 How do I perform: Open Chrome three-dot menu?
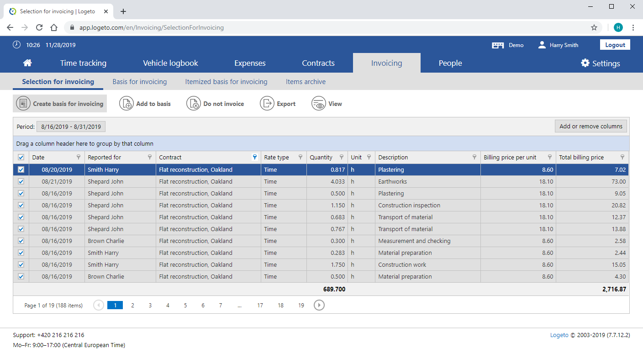[633, 27]
